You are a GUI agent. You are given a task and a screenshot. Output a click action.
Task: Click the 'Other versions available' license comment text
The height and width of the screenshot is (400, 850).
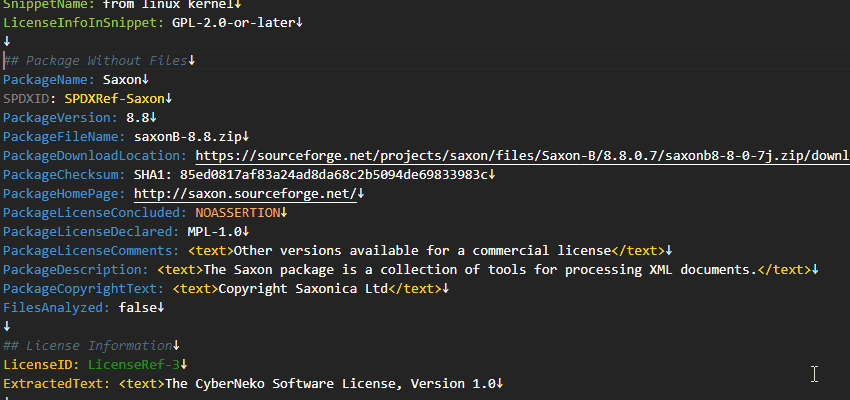click(x=420, y=251)
